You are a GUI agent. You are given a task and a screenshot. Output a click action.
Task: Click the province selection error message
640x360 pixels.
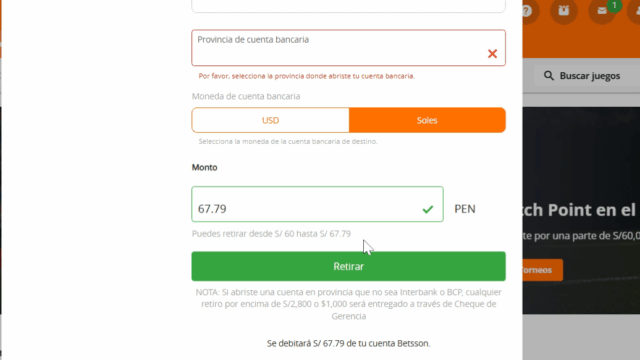(307, 76)
